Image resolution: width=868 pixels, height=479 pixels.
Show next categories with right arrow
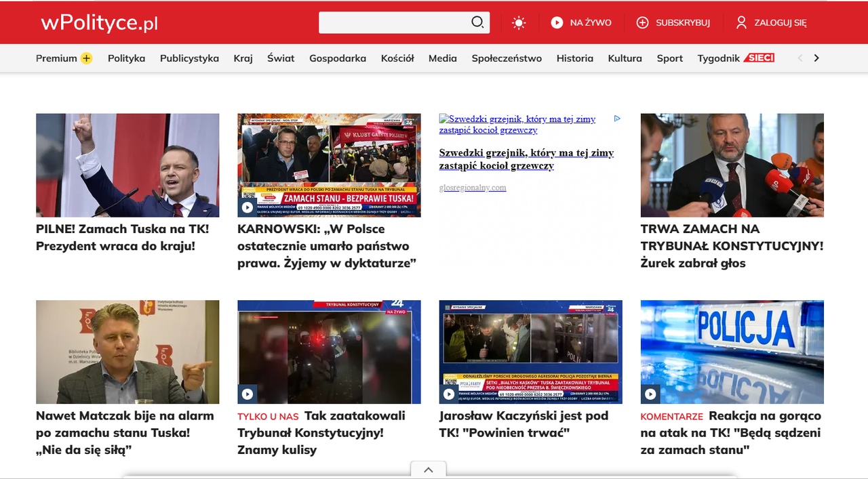pos(816,58)
